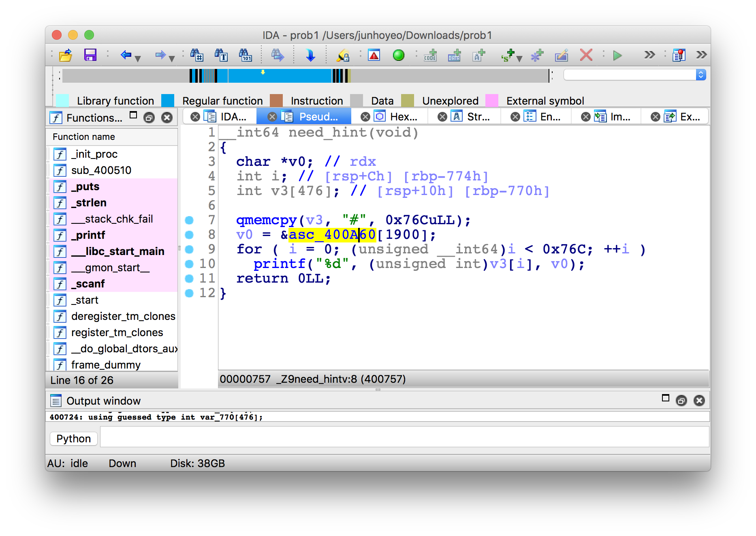This screenshot has width=756, height=536.
Task: Open a file with the folder icon
Action: coord(65,55)
